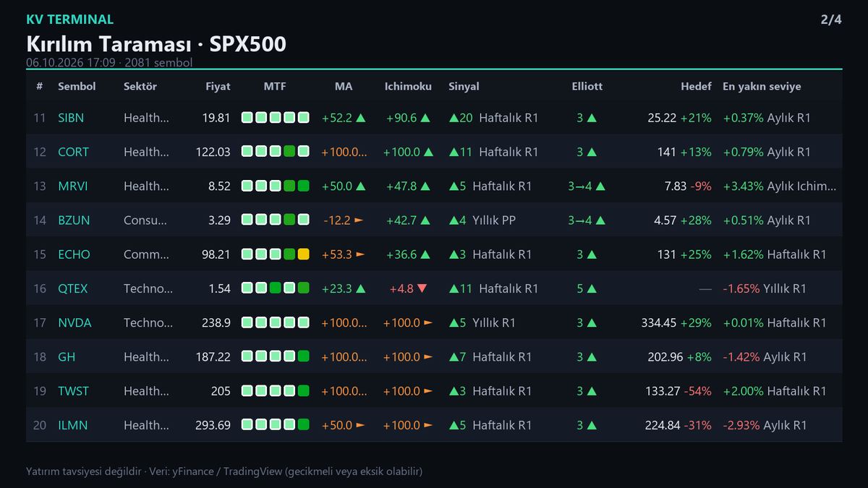Viewport: 868px width, 488px height.
Task: Click the Yatırım tavsiyesi değildir disclaimer
Action: tap(224, 471)
